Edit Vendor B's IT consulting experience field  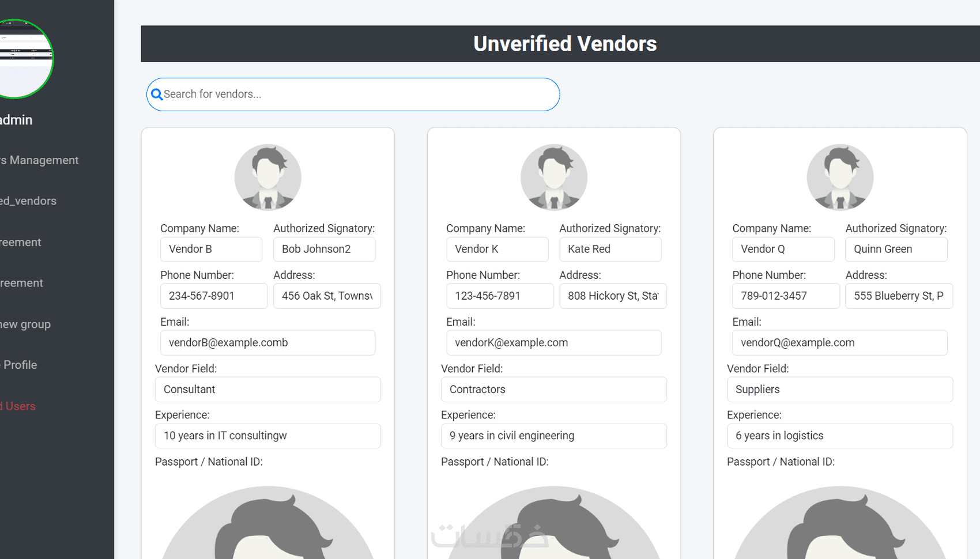pos(267,436)
